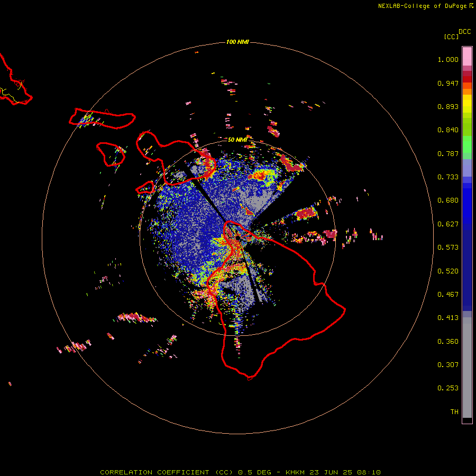Click the 0.360 color scale value

click(448, 342)
